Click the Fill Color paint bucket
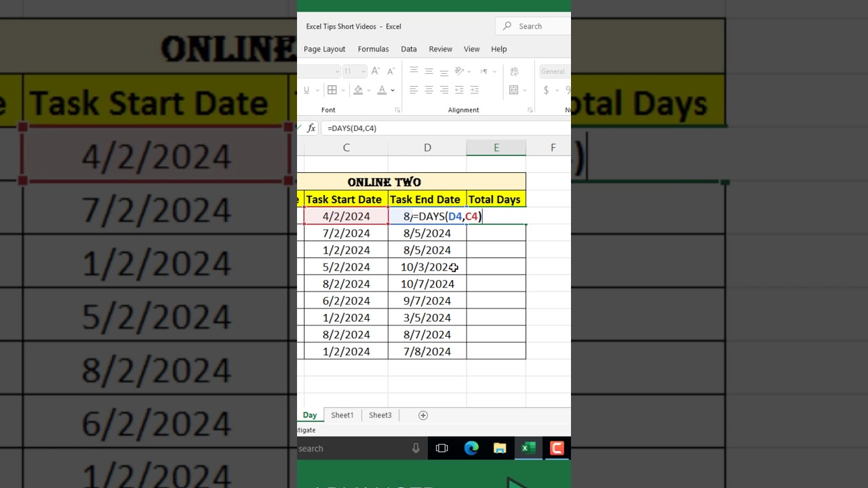Image resolution: width=868 pixels, height=488 pixels. coord(359,89)
